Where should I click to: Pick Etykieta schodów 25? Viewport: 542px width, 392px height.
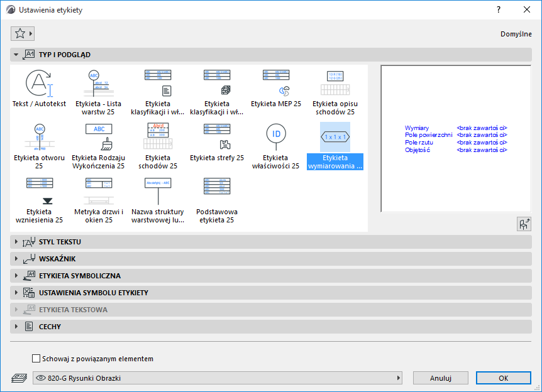(x=158, y=146)
